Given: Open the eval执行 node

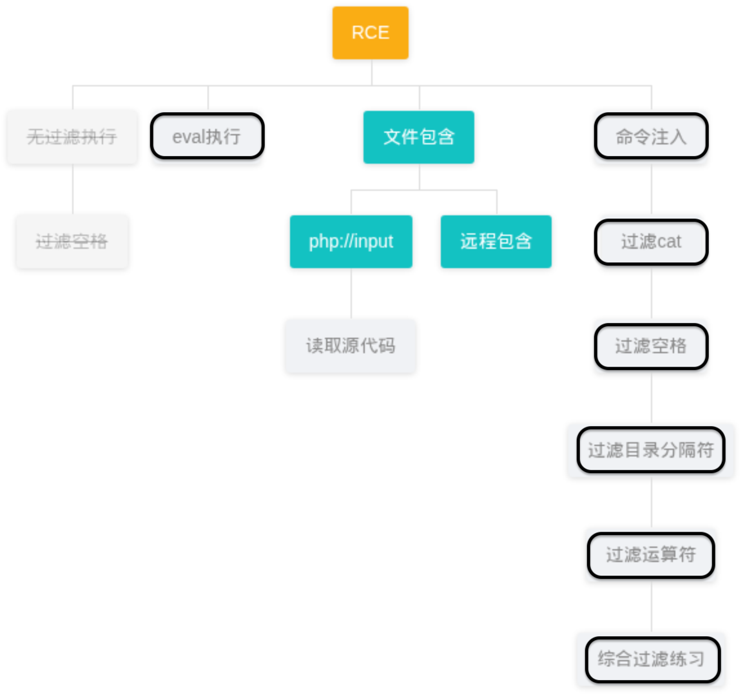Looking at the screenshot, I should [207, 137].
